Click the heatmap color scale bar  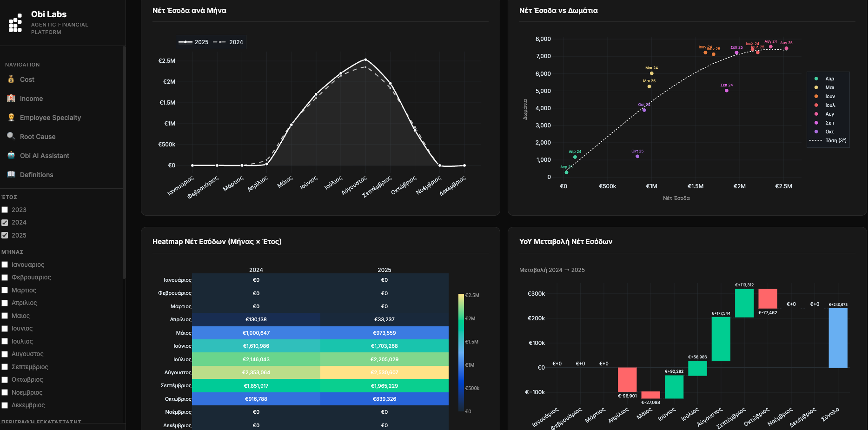click(461, 352)
